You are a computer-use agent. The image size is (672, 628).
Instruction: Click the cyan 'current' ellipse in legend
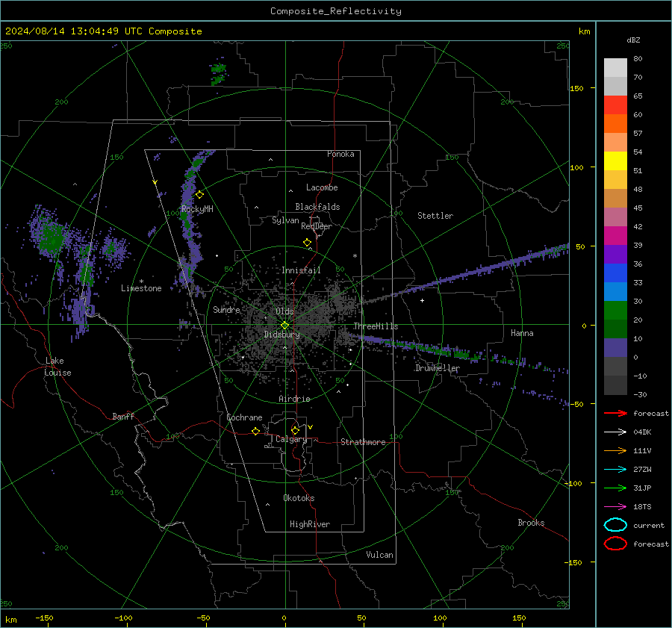pos(615,525)
